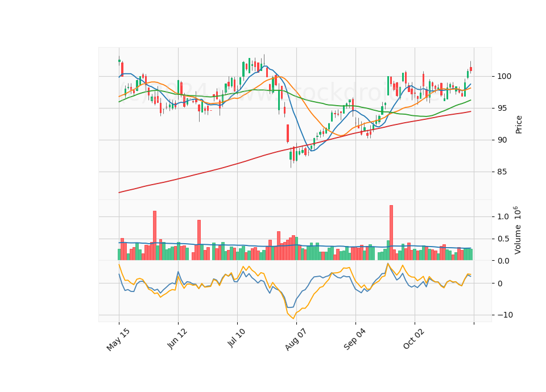Click the 0.0 volume axis value

pyautogui.click(x=503, y=261)
